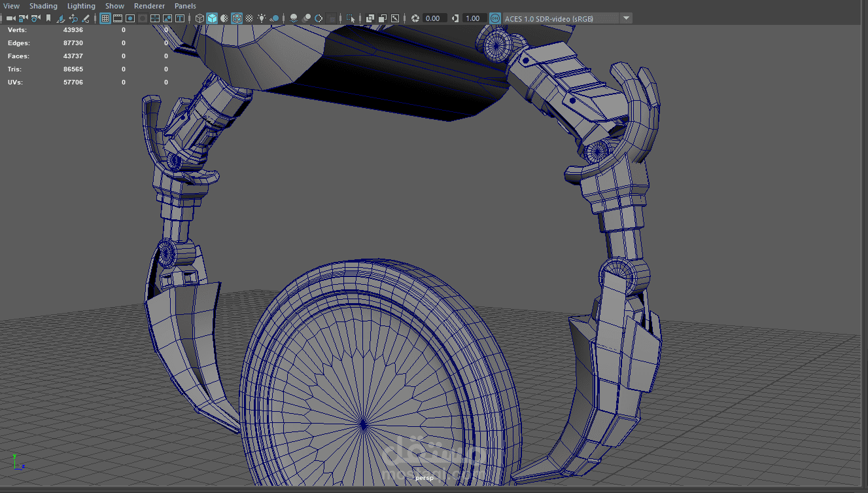Viewport: 868px width, 493px height.
Task: Click the Lock Camera icon
Action: pyautogui.click(x=24, y=18)
